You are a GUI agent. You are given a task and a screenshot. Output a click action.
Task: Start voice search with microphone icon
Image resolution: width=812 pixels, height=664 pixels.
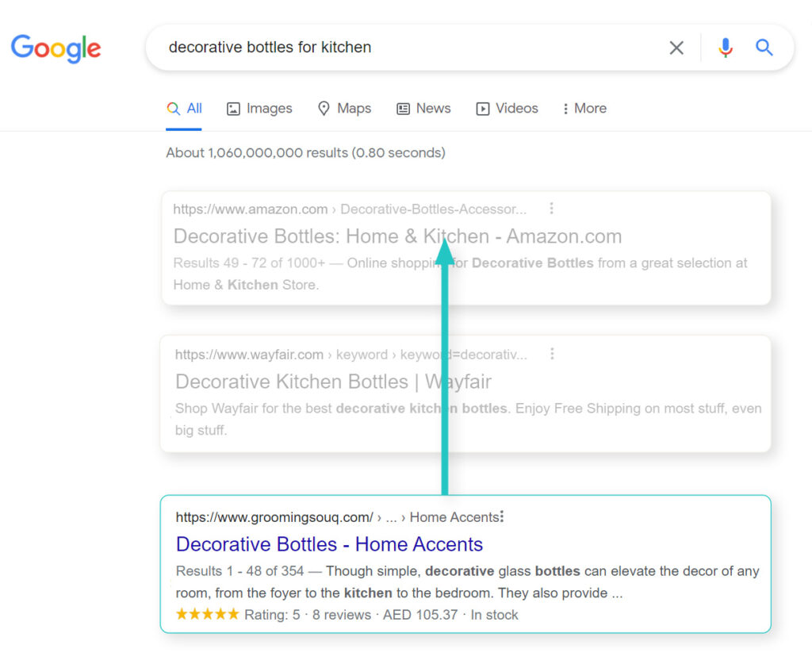(725, 48)
